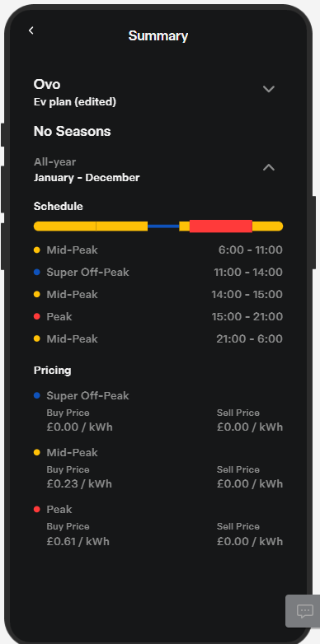Go back using the top-left arrow

(31, 30)
